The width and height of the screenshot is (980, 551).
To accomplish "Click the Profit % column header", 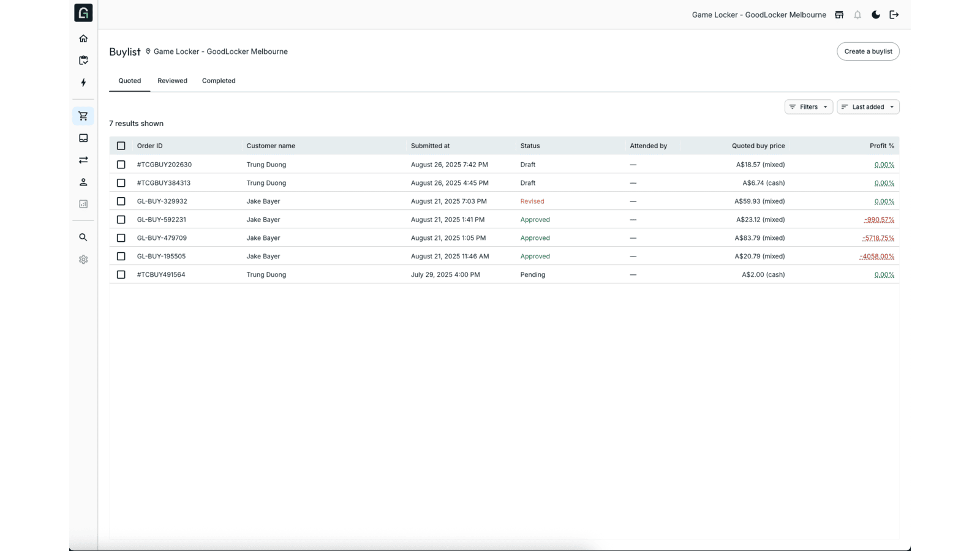I will (x=881, y=146).
